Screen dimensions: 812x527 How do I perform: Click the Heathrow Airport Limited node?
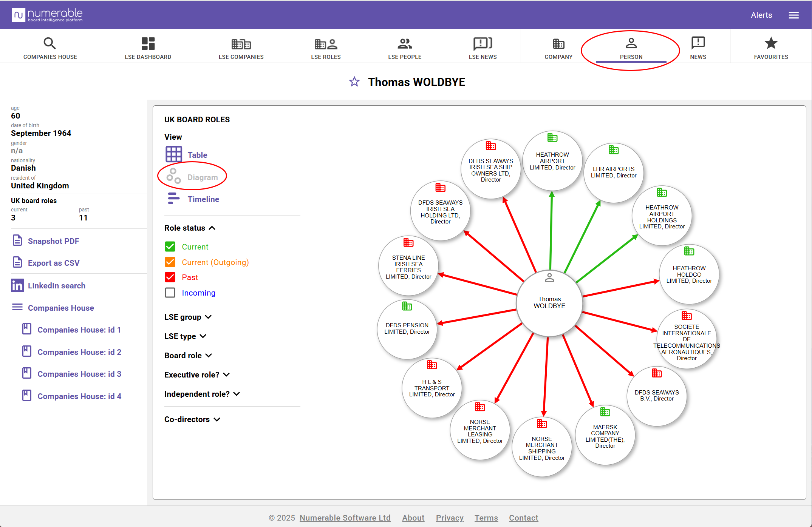point(552,161)
